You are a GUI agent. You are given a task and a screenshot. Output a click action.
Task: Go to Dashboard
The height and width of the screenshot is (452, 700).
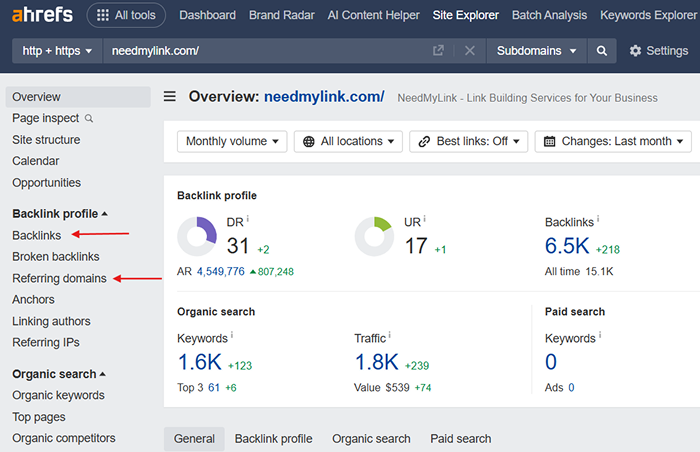click(x=207, y=15)
